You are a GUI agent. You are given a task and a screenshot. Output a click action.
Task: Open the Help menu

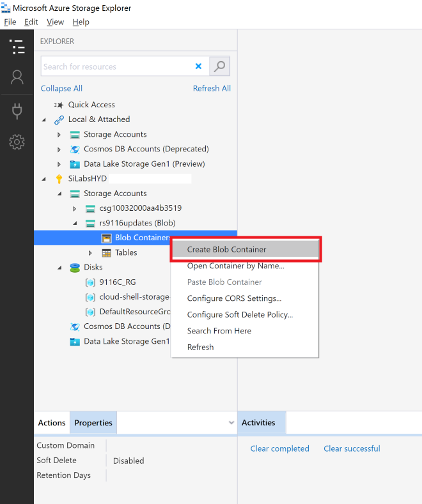(x=81, y=22)
